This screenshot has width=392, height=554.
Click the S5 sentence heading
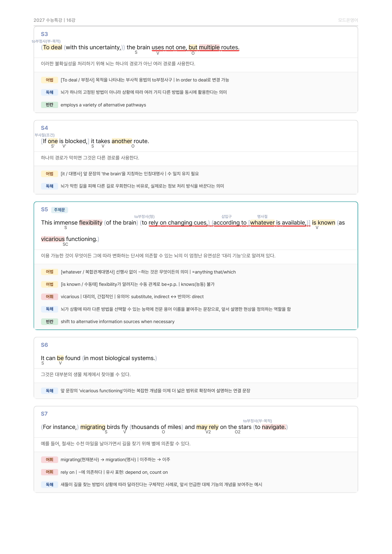44,209
